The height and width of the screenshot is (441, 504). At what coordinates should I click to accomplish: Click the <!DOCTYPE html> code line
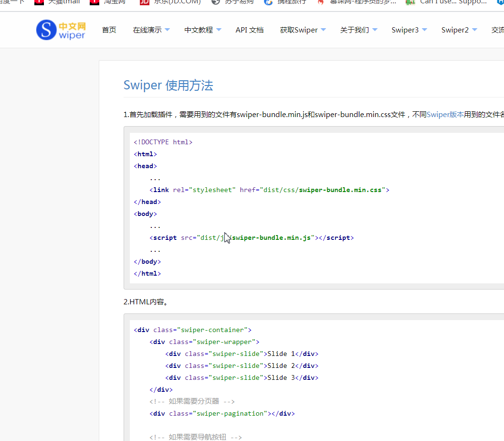click(x=163, y=142)
